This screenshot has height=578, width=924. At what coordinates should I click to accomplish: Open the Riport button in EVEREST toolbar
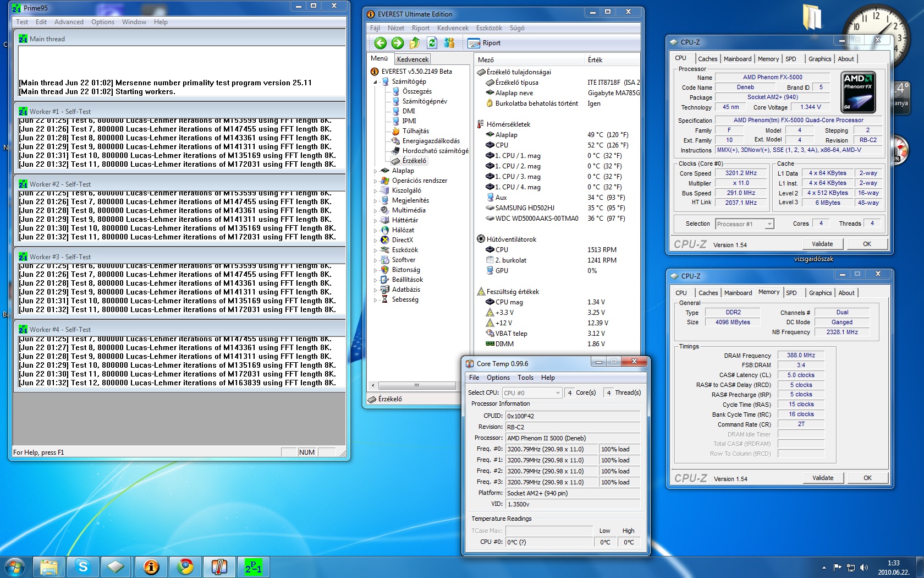(485, 43)
